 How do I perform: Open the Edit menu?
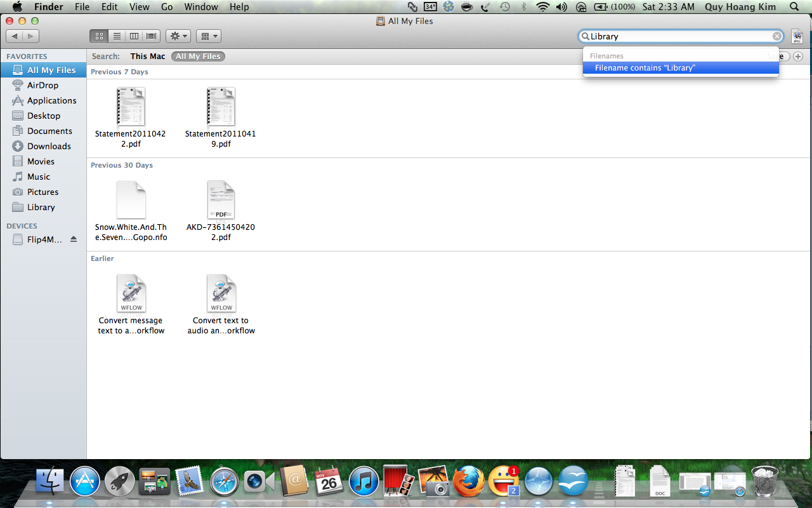point(110,7)
